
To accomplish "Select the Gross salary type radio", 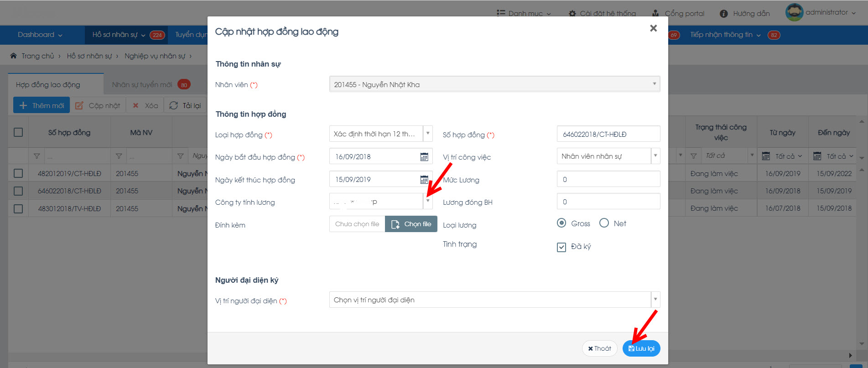I will point(561,223).
